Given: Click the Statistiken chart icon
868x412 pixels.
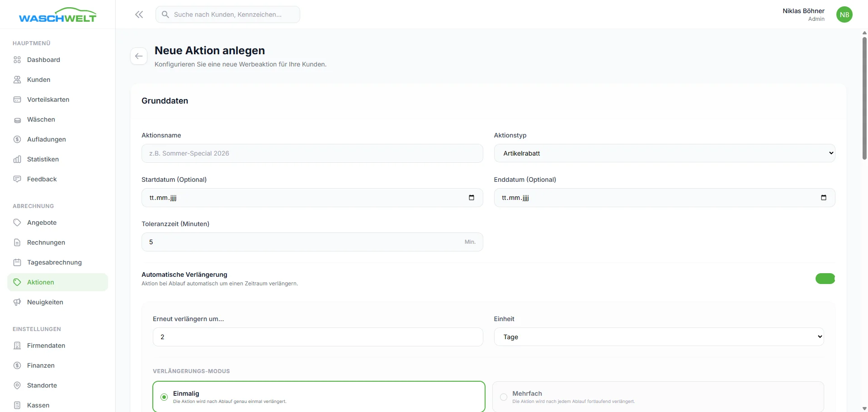Looking at the screenshot, I should tap(17, 159).
